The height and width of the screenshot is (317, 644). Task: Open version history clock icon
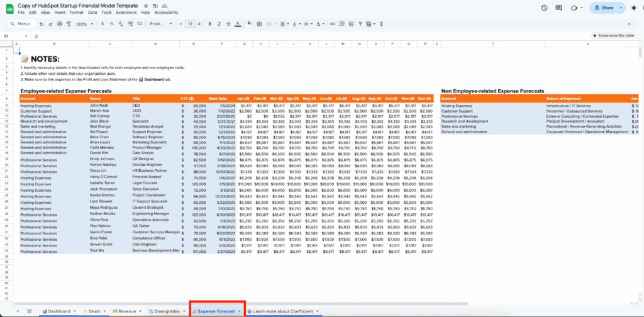click(x=544, y=8)
